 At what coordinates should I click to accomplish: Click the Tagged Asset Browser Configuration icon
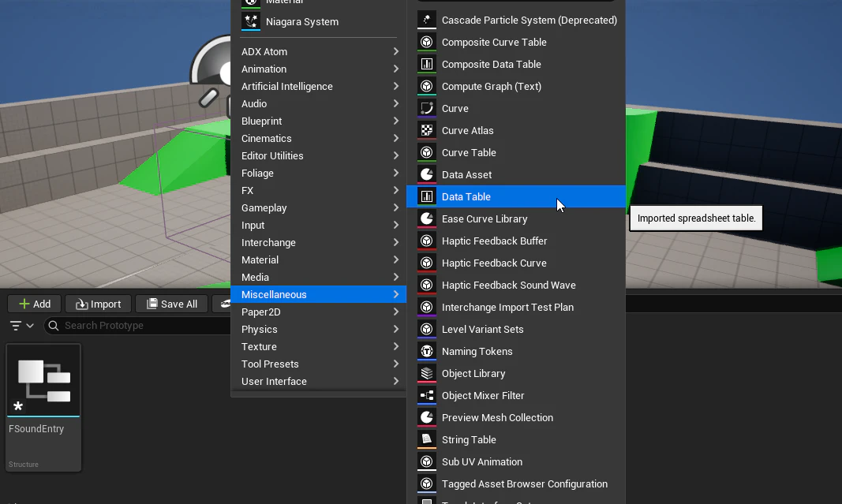point(426,483)
